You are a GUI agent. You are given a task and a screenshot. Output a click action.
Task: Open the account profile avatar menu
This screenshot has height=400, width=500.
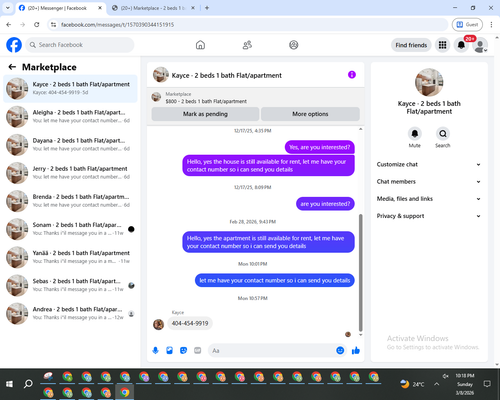[480, 46]
